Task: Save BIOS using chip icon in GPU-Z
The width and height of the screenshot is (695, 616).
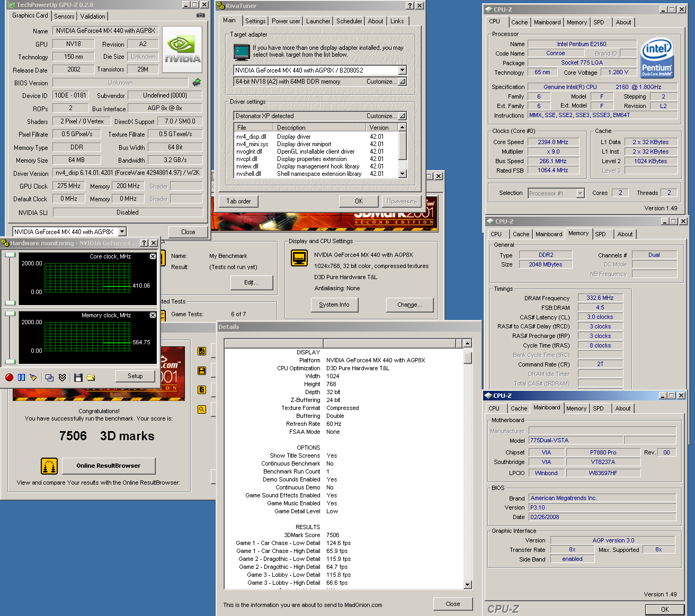Action: [x=197, y=82]
